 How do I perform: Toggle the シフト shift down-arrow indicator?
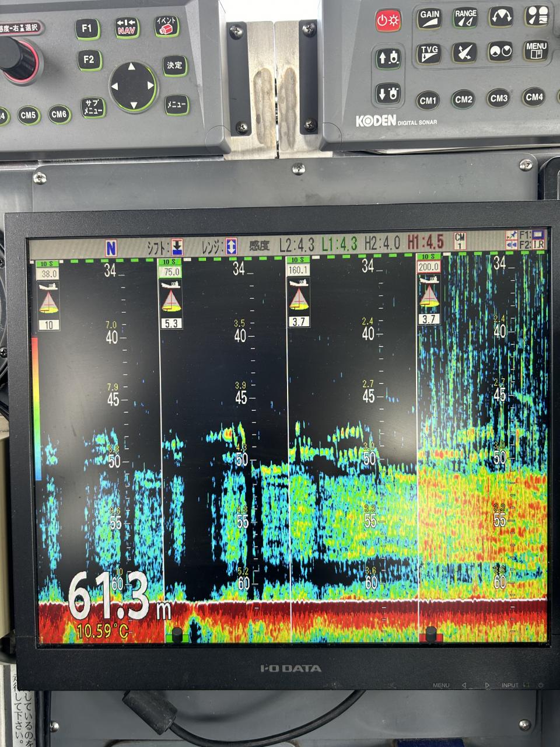177,247
